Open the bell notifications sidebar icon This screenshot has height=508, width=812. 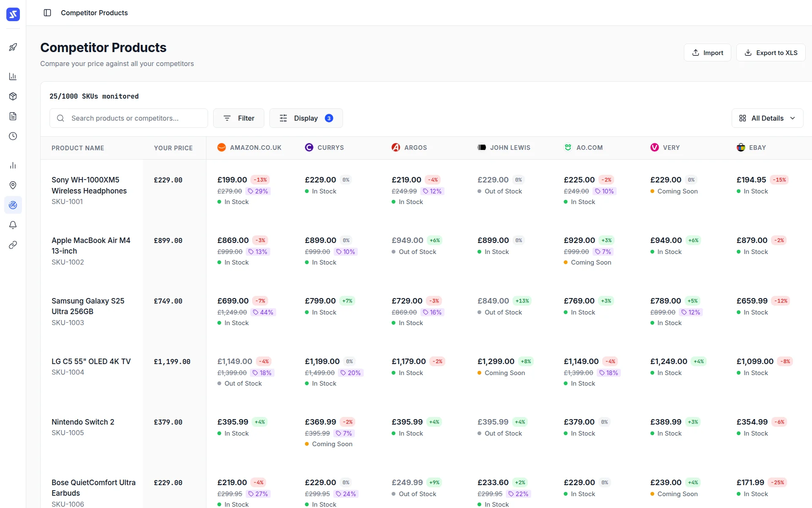click(x=13, y=225)
